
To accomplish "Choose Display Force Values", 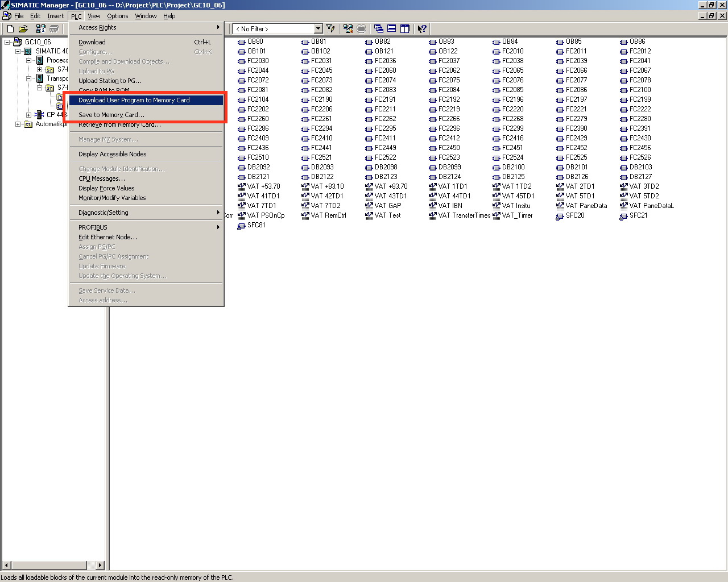I will tap(146, 188).
